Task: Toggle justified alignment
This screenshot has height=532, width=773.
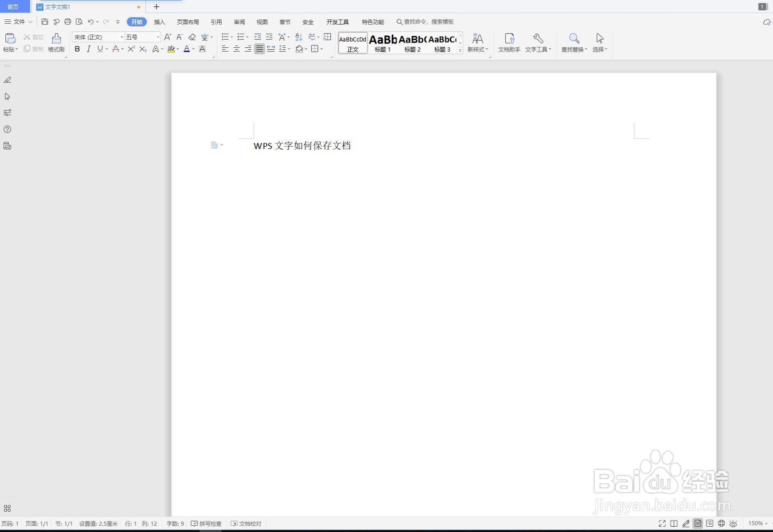Action: [259, 49]
